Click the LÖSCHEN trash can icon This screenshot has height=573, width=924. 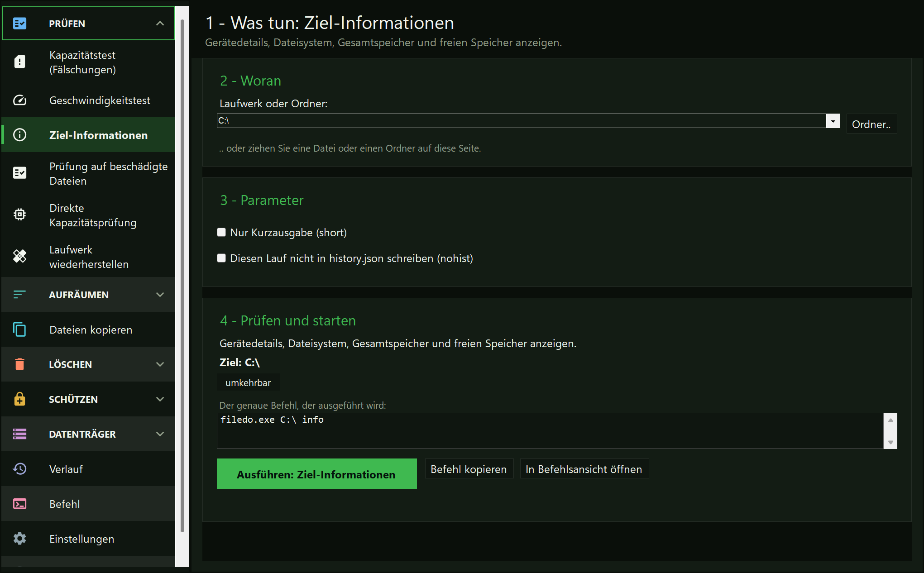coord(19,364)
